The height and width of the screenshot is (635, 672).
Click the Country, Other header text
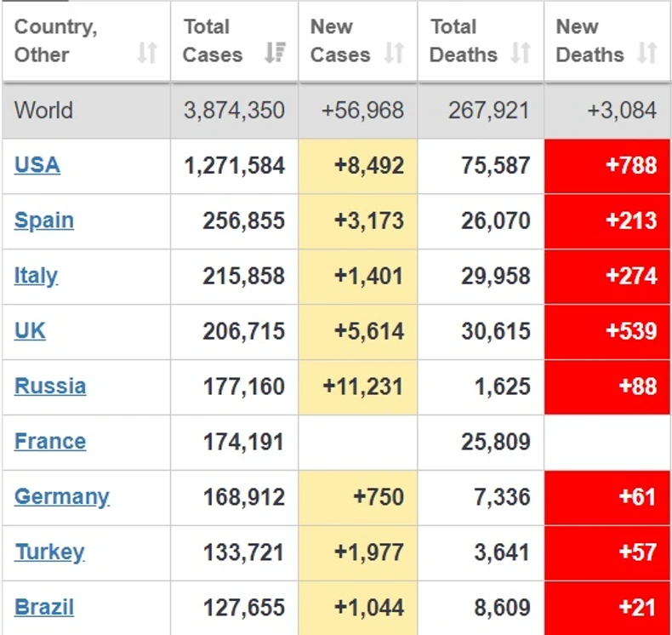(55, 40)
